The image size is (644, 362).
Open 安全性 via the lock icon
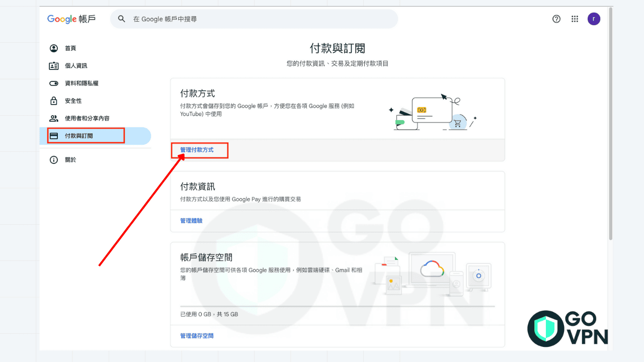point(54,101)
